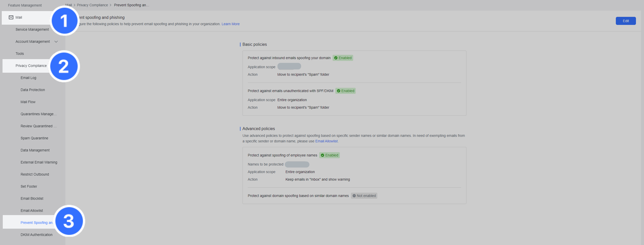Click the Mail envelope icon in sidebar
Screen dimensions: 644x245
pyautogui.click(x=11, y=17)
